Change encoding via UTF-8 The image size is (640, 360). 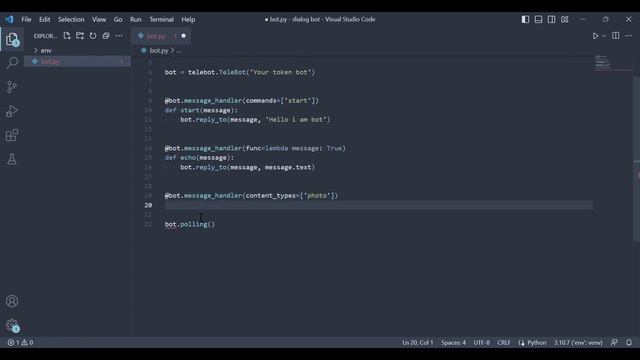click(482, 342)
